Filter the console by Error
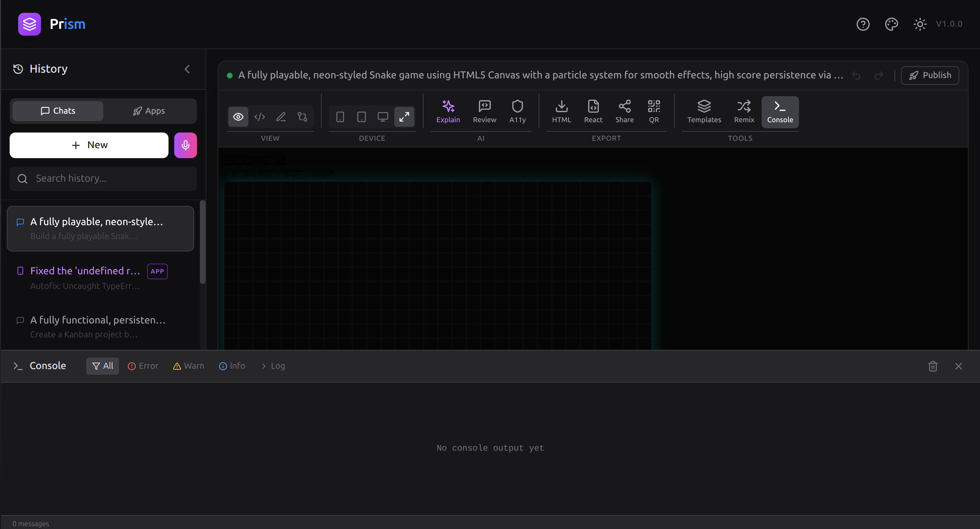 [143, 366]
